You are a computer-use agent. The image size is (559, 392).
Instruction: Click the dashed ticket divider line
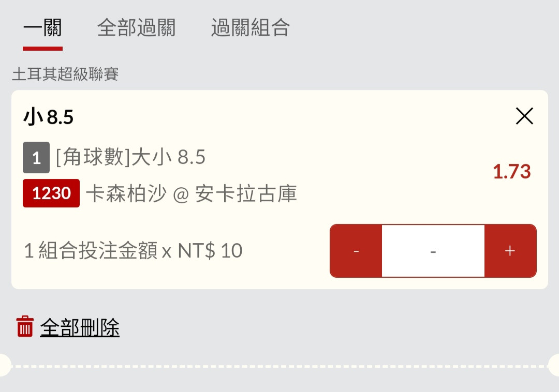point(279,366)
